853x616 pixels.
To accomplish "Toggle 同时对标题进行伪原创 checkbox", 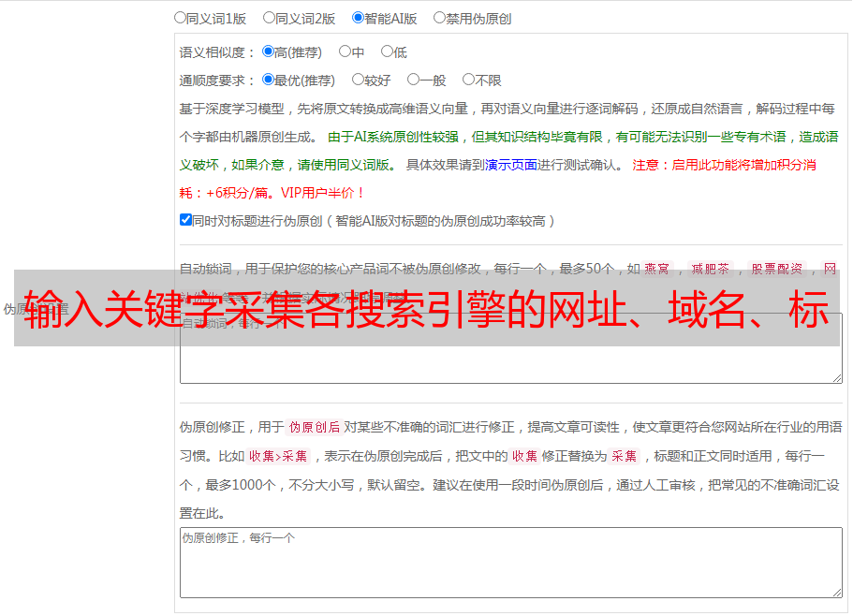I will tap(185, 220).
